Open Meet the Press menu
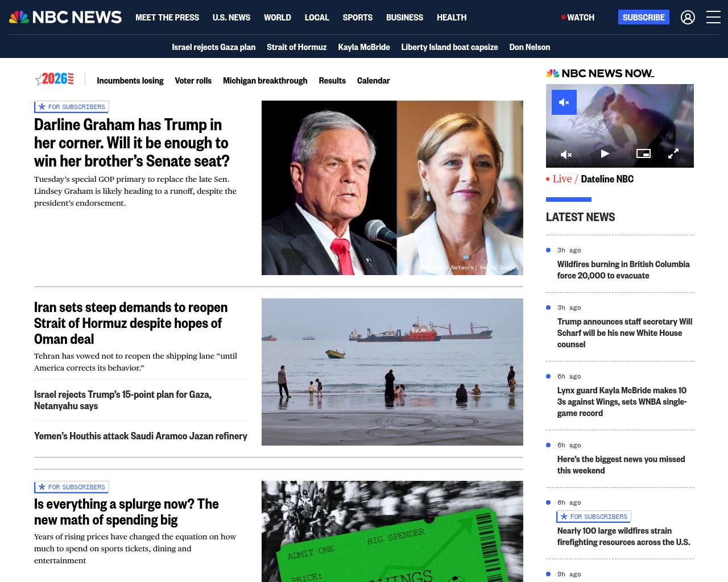728x582 pixels. coord(167,18)
